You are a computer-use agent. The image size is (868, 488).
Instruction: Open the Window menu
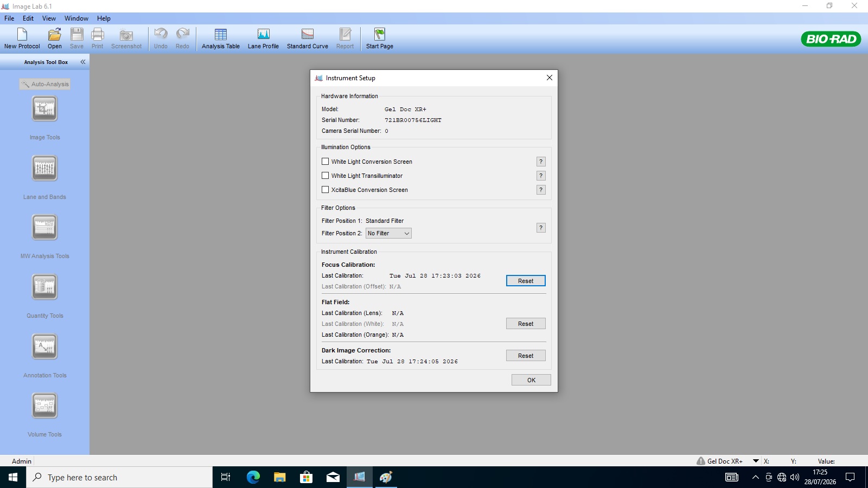click(x=76, y=18)
